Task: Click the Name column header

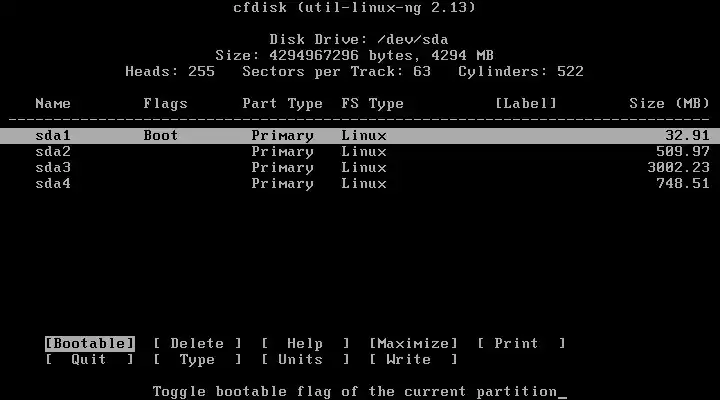Action: [x=53, y=104]
